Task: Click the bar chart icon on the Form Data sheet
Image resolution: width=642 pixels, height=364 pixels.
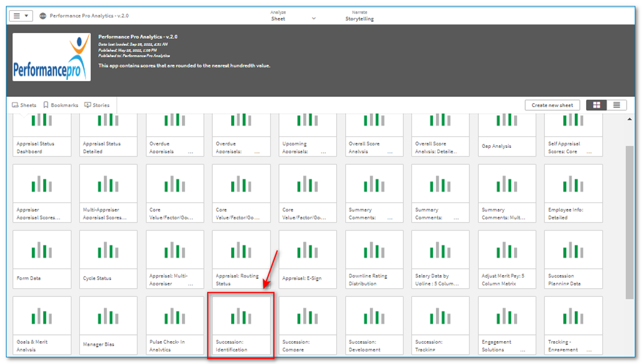Action: pos(42,250)
